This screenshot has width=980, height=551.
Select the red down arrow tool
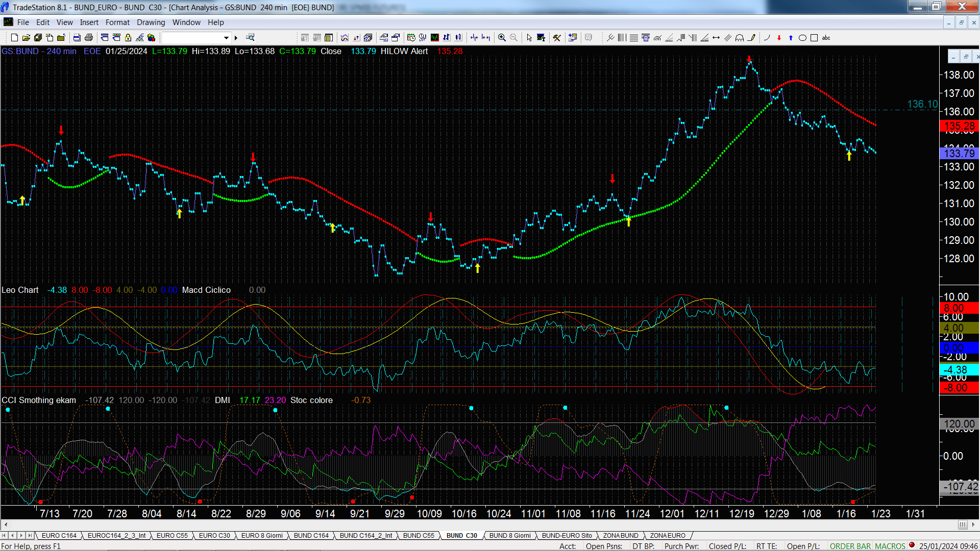click(x=779, y=38)
